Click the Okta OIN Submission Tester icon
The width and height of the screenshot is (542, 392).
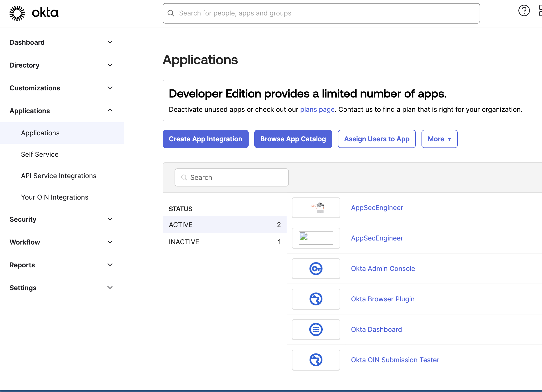pos(316,360)
